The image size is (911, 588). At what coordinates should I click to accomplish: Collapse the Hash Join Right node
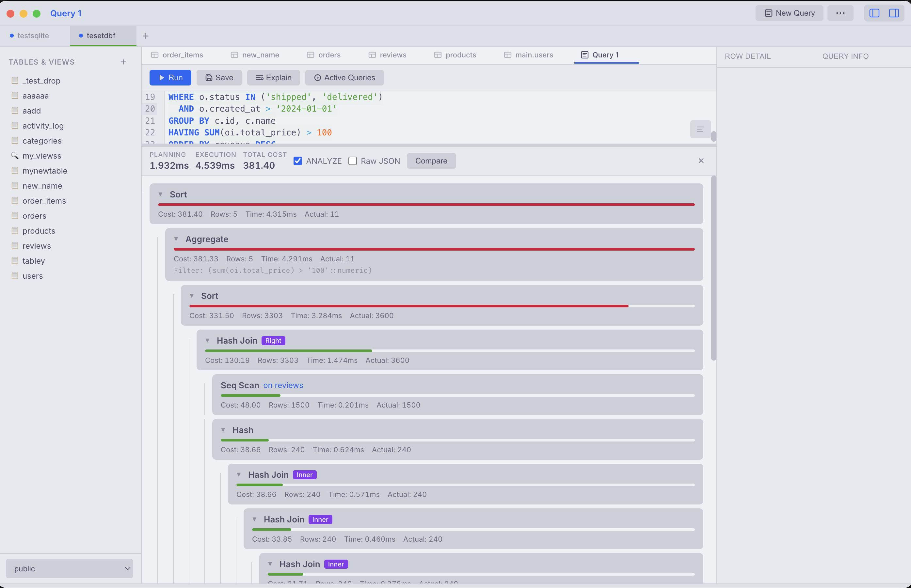[x=207, y=341]
